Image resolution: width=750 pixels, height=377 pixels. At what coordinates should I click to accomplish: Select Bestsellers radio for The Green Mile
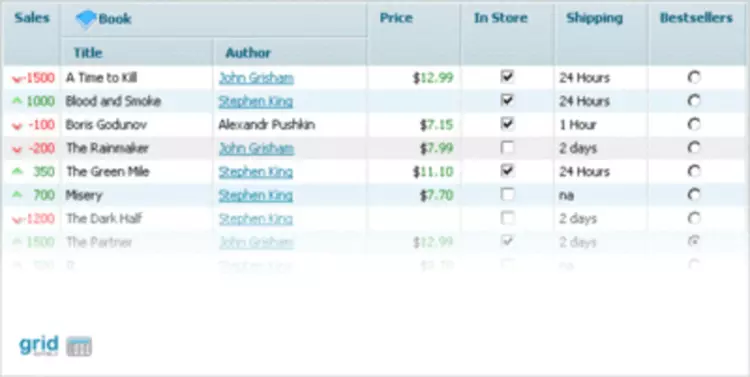point(694,171)
